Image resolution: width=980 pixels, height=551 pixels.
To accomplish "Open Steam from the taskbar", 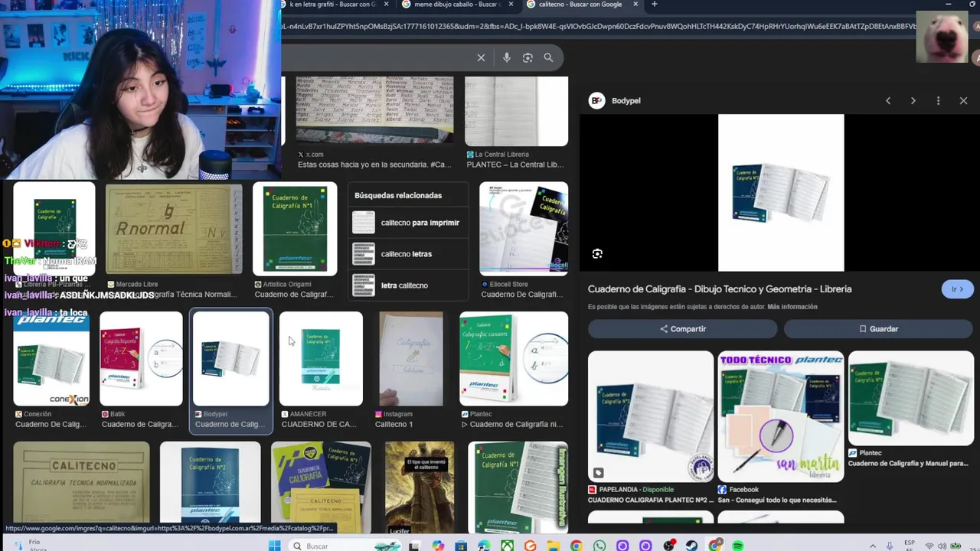I will (691, 546).
